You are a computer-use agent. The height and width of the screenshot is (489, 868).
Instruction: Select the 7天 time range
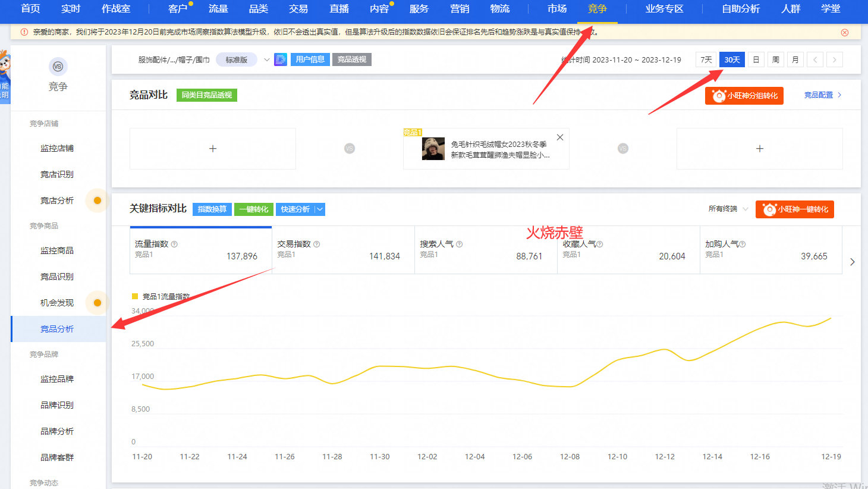pyautogui.click(x=706, y=59)
